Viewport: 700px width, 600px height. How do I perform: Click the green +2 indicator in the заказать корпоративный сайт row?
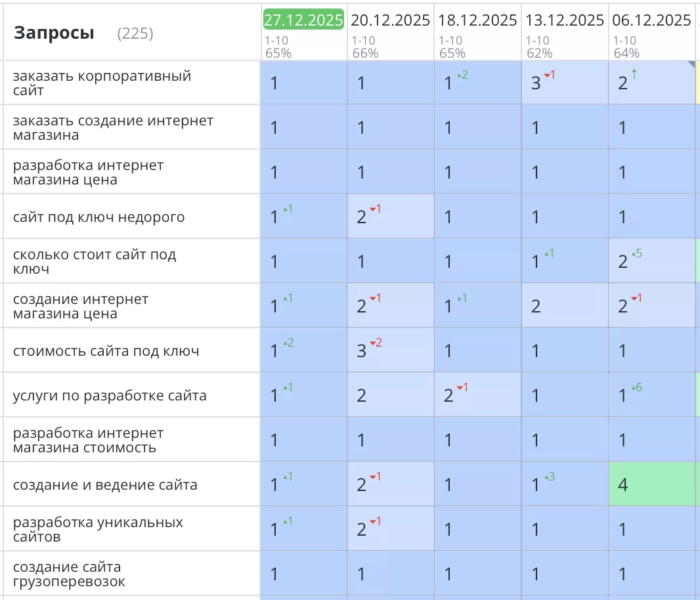[x=462, y=75]
